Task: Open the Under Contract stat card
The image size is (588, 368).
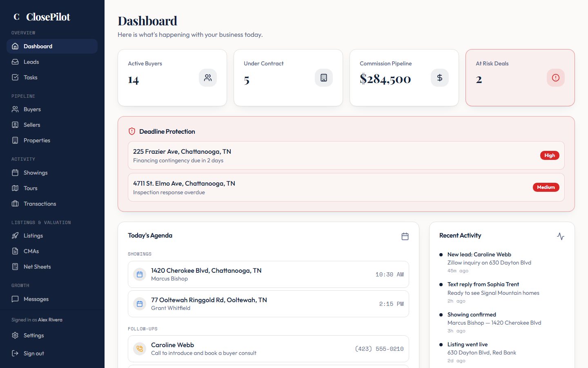Action: click(288, 78)
